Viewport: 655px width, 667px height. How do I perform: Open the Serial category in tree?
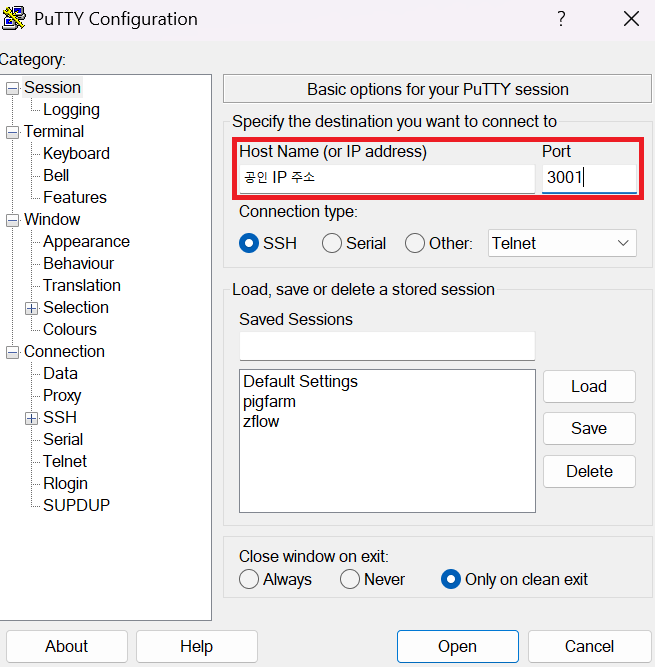[x=63, y=439]
